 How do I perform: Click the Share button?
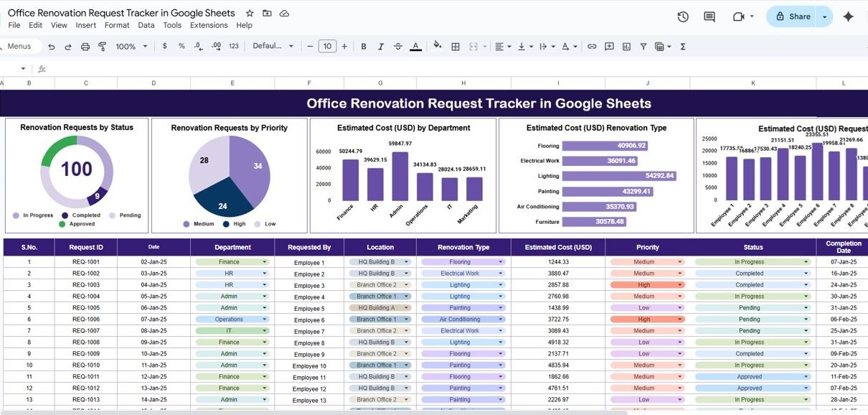pos(793,17)
